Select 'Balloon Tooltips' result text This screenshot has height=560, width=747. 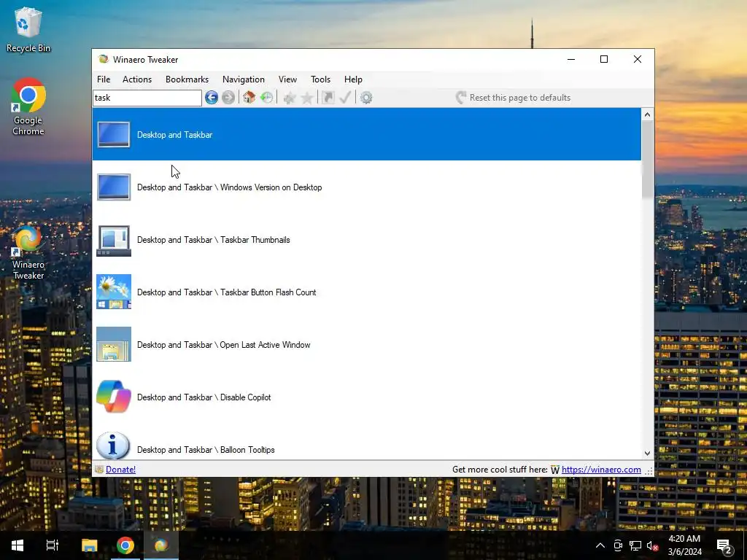pos(247,449)
